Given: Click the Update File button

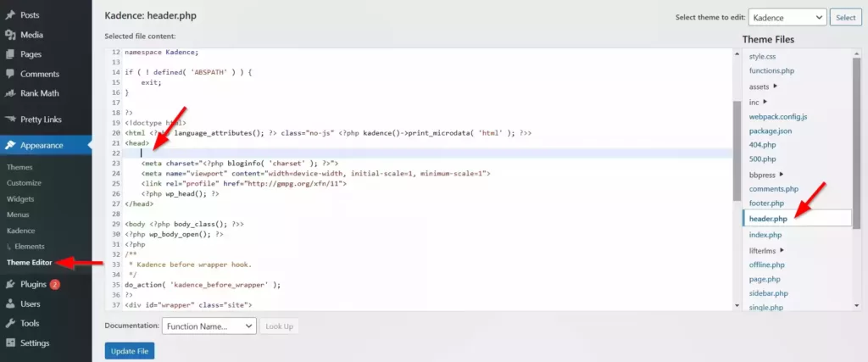Looking at the screenshot, I should [130, 351].
